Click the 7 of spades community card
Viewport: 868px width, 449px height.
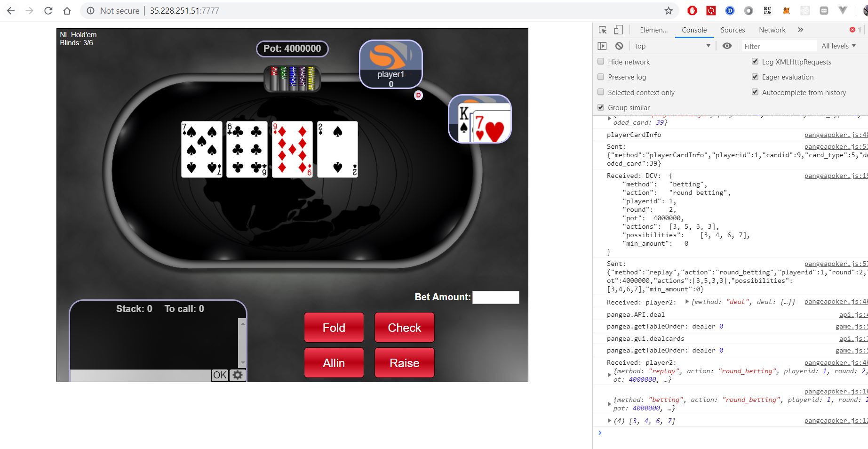click(x=202, y=149)
